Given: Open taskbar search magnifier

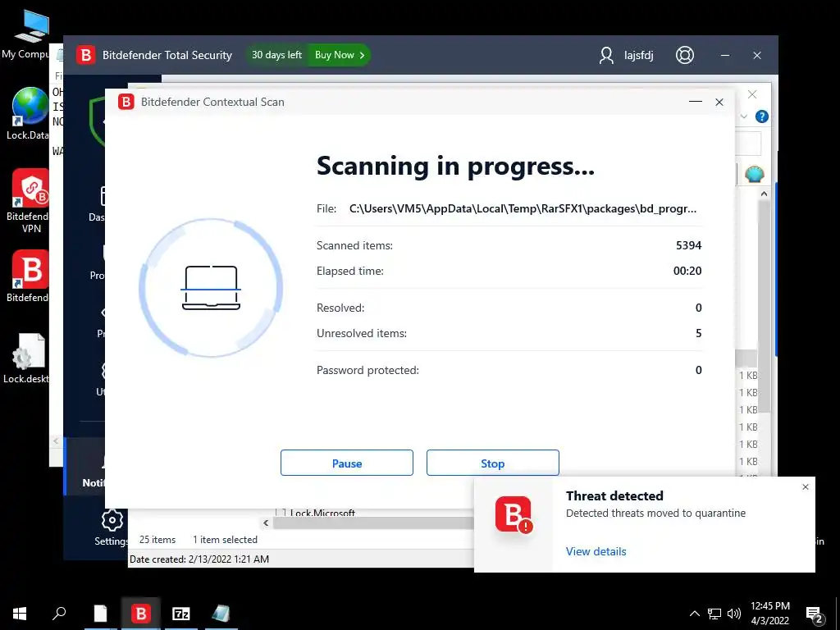Looking at the screenshot, I should click(59, 614).
